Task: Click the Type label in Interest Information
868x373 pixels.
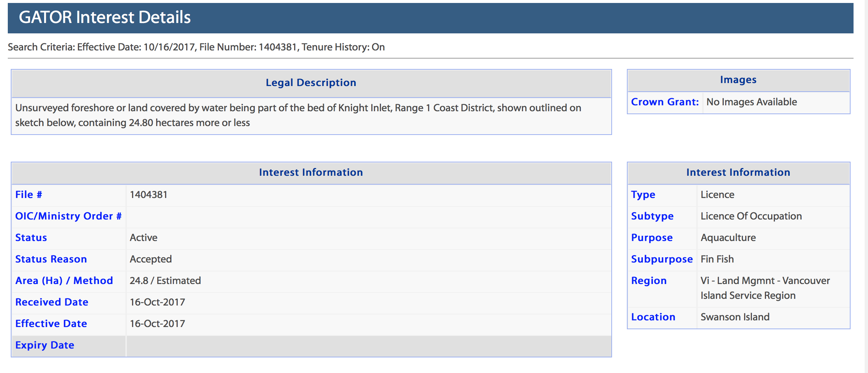Action: pyautogui.click(x=643, y=195)
